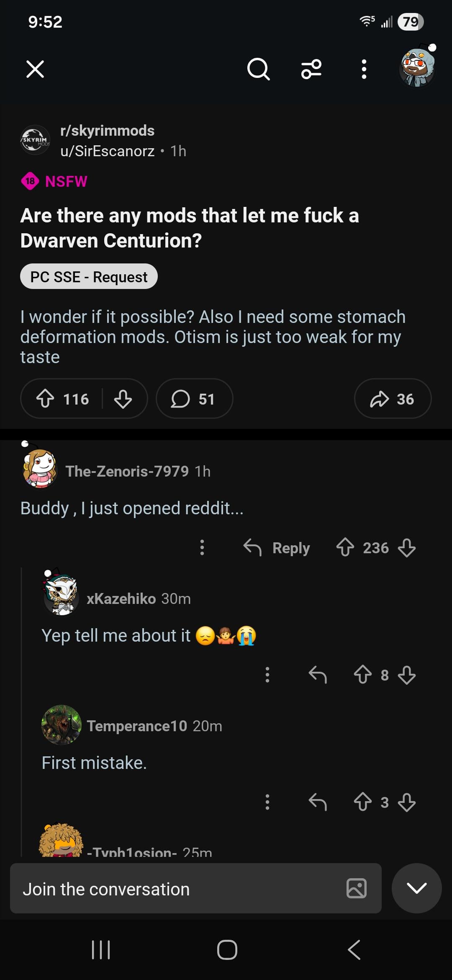Screen dimensions: 452x980
Task: Downvote Temperance10's comment
Action: (x=407, y=802)
